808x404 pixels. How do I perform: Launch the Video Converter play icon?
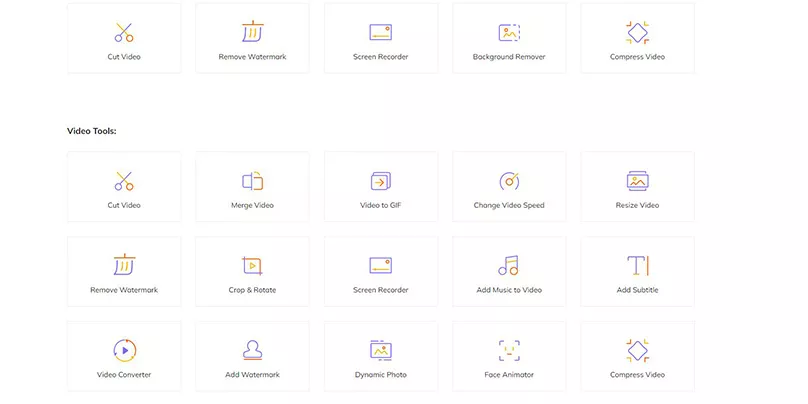[124, 350]
